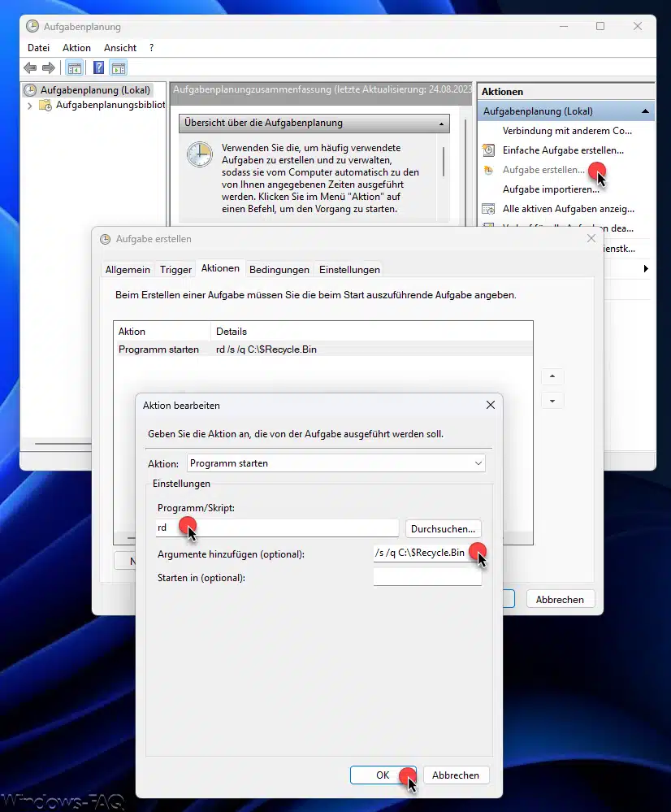Click Einfache Aufgabe erstellen... action
The height and width of the screenshot is (812, 671).
click(563, 150)
